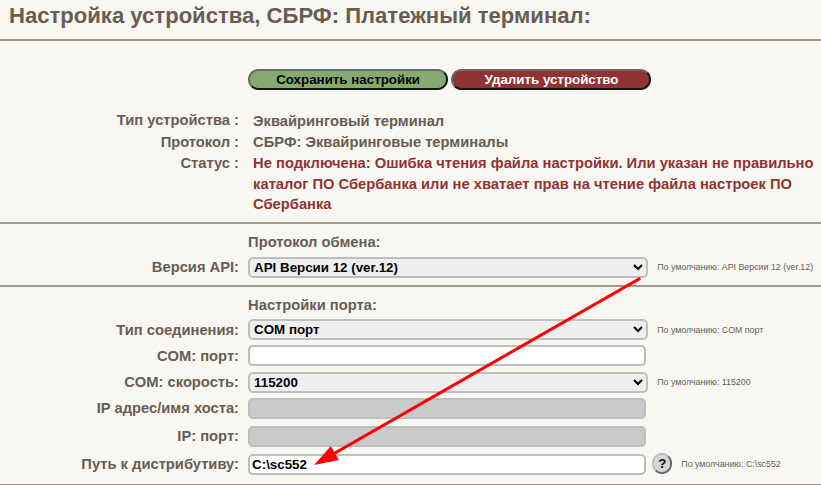Click the Протокол : label
The image size is (821, 485).
pos(199,142)
